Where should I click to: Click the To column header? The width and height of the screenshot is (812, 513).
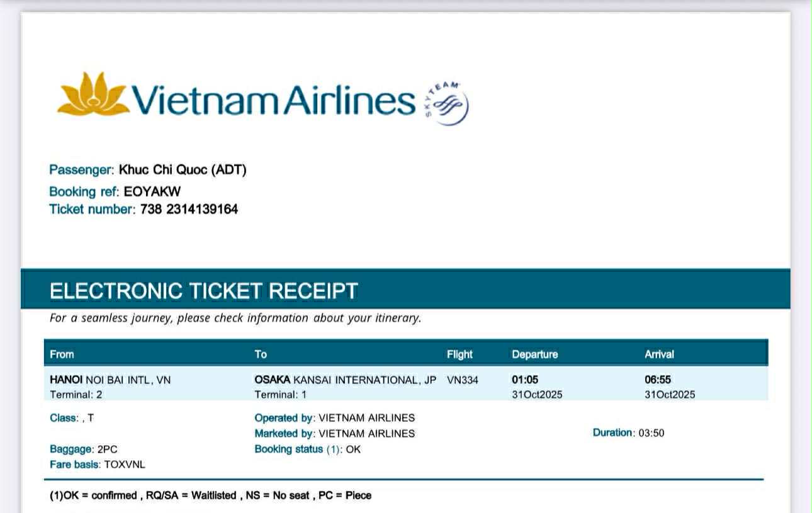(x=261, y=354)
